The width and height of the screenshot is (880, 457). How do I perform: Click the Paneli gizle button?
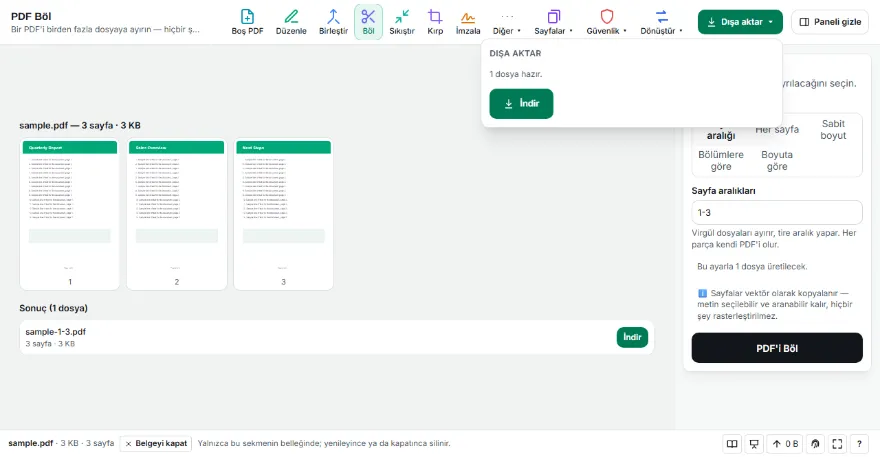pyautogui.click(x=829, y=22)
